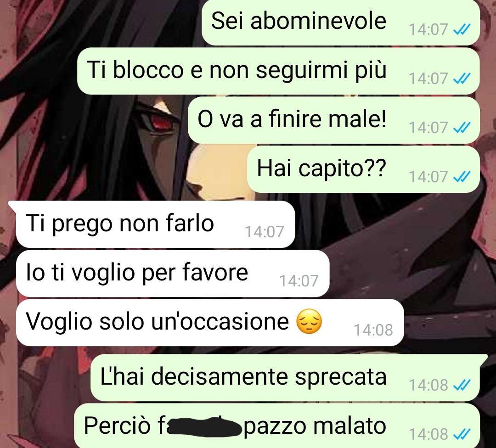Screen dimensions: 496x448
Task: Tap read ticks on 'L'hai decisamente sprecata'
Action: (462, 385)
